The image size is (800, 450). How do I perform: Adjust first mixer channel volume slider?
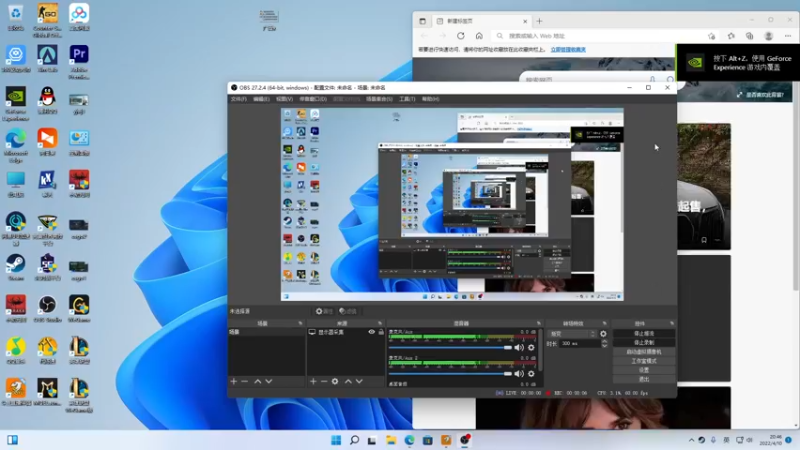coord(450,347)
